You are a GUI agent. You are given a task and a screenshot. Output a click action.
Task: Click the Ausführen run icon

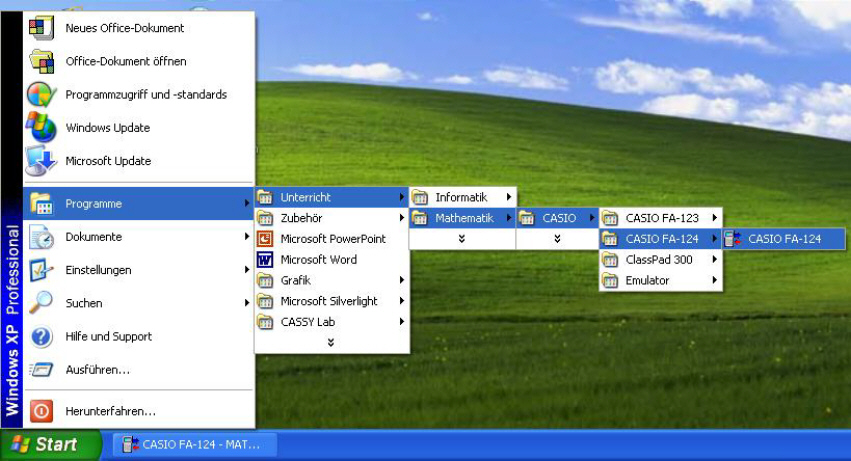tap(41, 370)
